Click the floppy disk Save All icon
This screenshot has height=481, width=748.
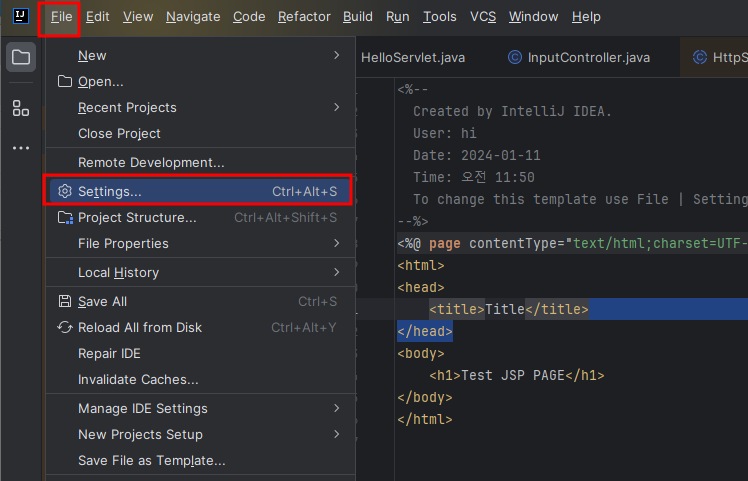[x=65, y=301]
